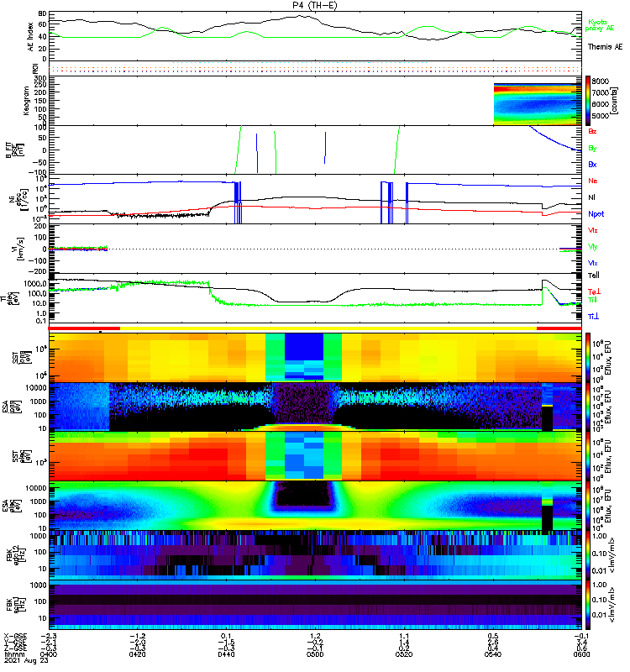This screenshot has height=672, width=630.
Task: Click the green Kyoto proxy AE legend label
Action: (x=597, y=25)
